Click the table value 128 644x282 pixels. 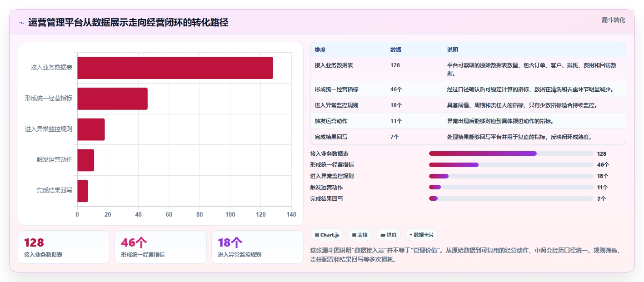[395, 65]
